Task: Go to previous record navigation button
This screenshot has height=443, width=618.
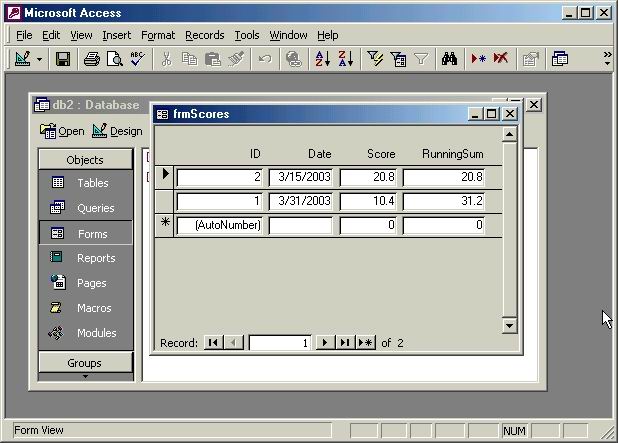Action: coord(234,343)
